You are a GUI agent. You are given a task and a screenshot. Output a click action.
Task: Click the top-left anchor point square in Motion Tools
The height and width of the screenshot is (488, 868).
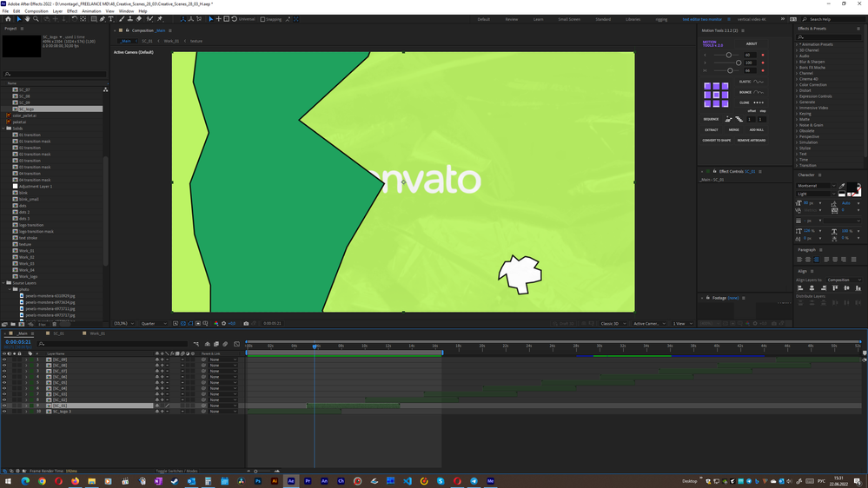(x=707, y=86)
